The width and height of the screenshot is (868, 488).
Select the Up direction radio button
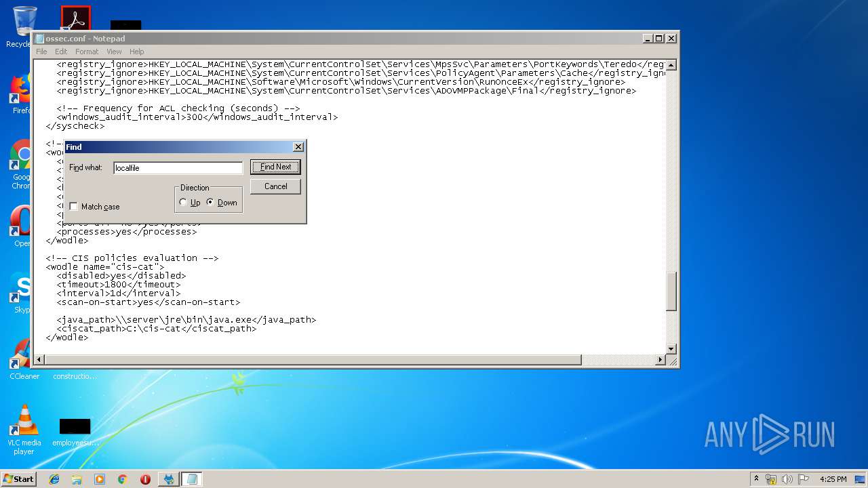pyautogui.click(x=183, y=203)
